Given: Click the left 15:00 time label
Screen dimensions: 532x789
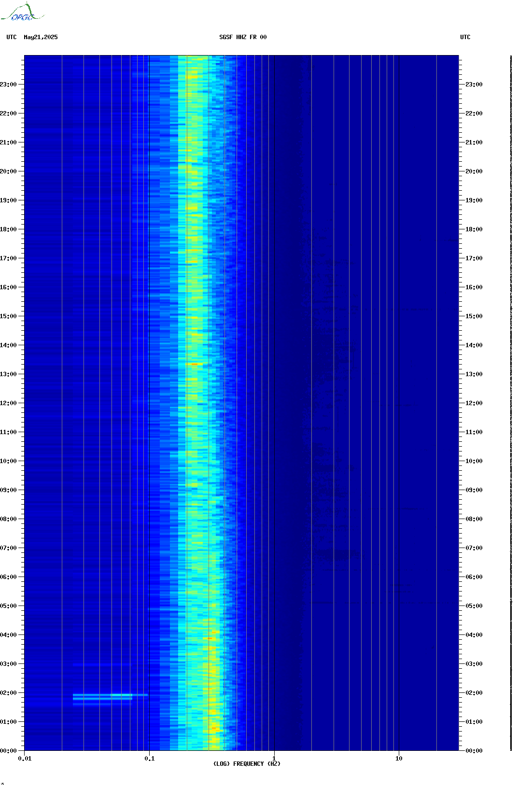Looking at the screenshot, I should click(8, 316).
